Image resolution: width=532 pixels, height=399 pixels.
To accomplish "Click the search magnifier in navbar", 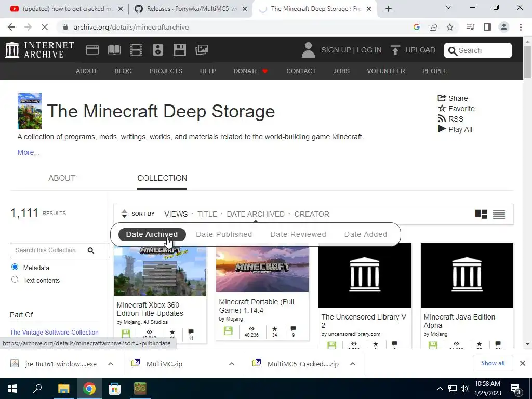I will 453,50.
